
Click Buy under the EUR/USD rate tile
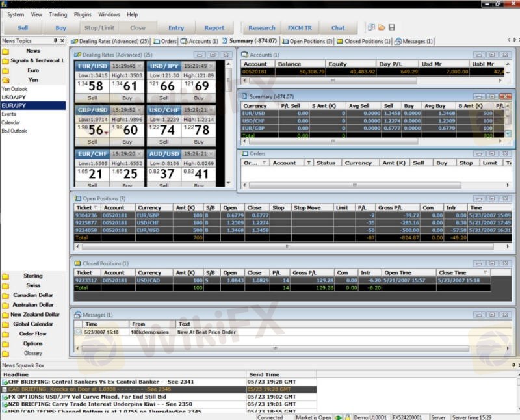[x=127, y=98]
